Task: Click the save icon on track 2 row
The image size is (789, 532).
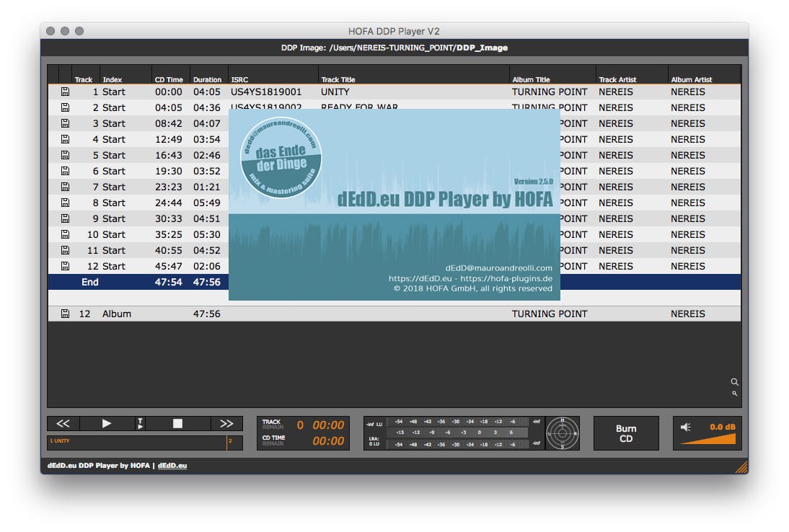Action: click(65, 107)
